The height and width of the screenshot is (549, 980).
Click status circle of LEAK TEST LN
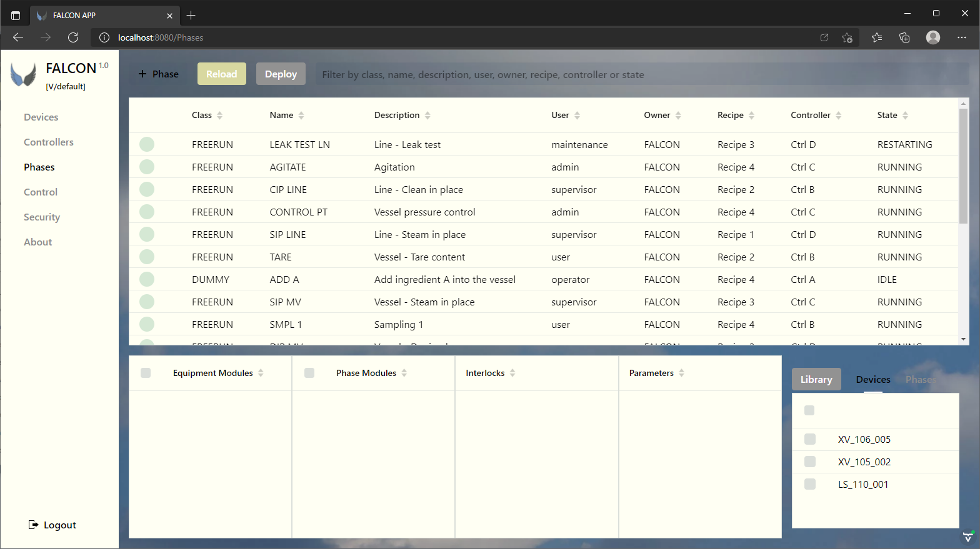147,144
